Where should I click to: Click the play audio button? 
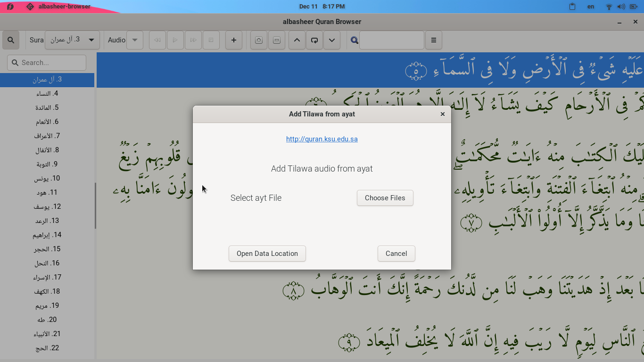pos(175,40)
